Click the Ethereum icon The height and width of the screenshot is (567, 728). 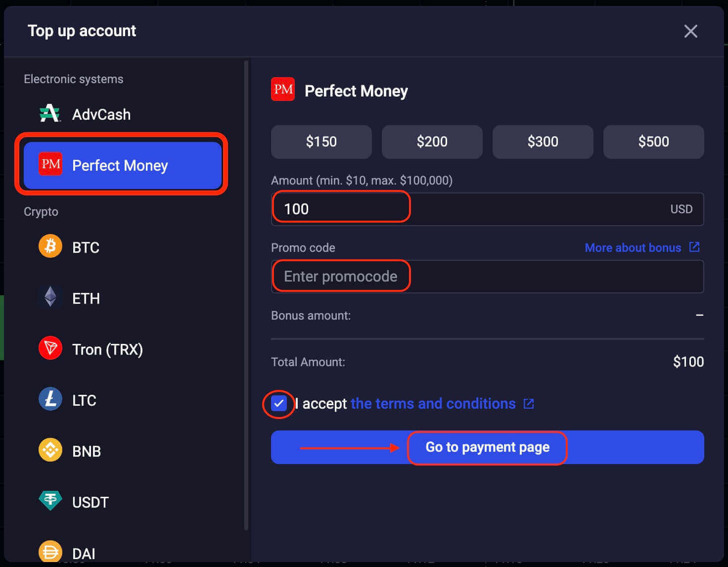[50, 297]
